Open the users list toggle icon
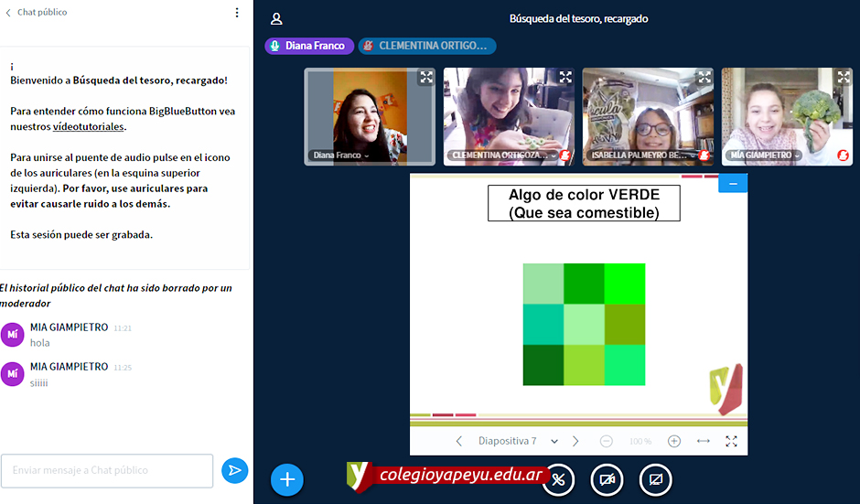Screen dimensions: 860x504 [x=276, y=19]
